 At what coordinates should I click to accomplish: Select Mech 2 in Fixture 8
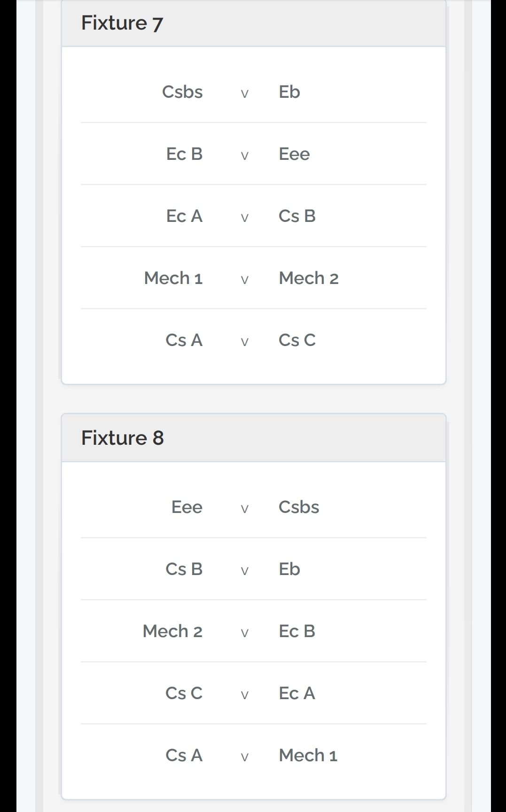click(172, 631)
